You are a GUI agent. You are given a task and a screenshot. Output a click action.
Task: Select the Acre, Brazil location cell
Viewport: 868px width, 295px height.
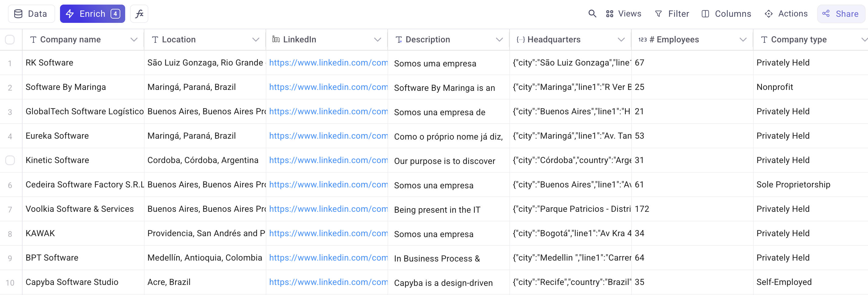click(205, 282)
